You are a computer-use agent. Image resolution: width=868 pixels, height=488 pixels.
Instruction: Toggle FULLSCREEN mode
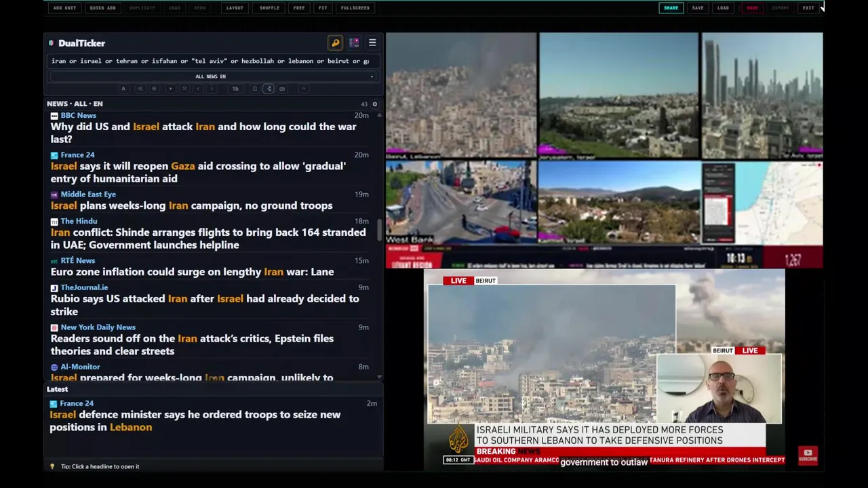pyautogui.click(x=355, y=8)
